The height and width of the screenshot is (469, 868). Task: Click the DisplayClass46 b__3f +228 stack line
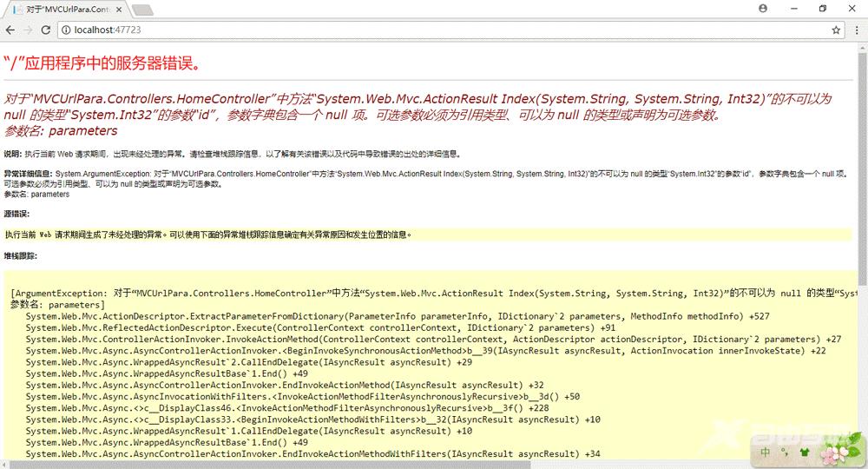(286, 408)
